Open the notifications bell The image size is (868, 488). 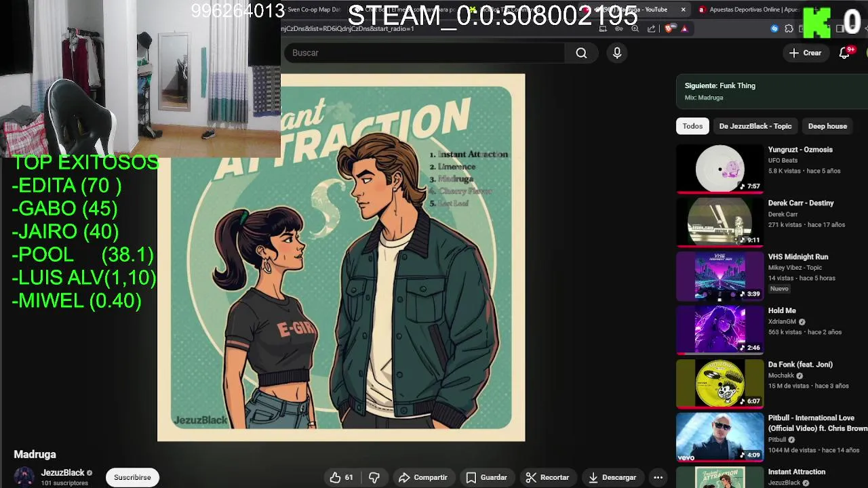pos(845,53)
